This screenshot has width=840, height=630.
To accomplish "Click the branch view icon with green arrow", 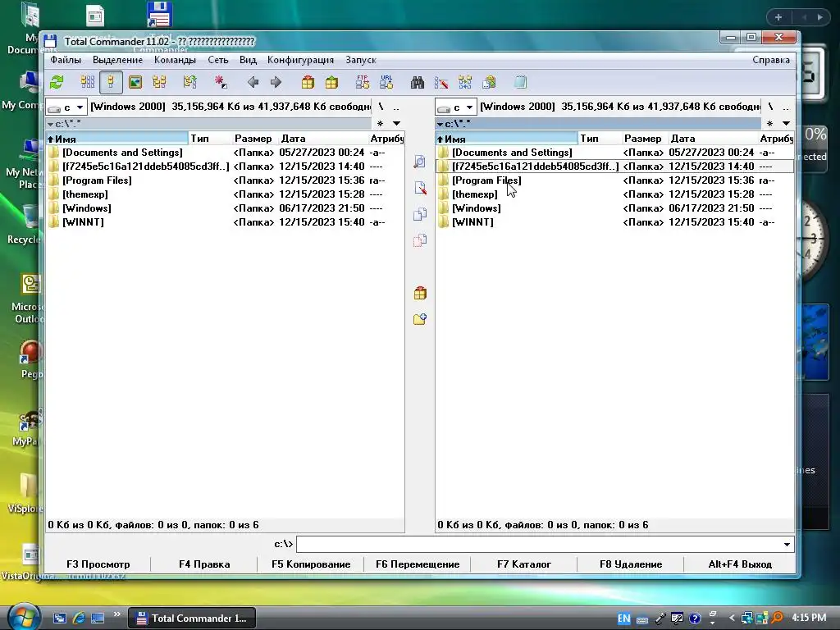I will [189, 82].
